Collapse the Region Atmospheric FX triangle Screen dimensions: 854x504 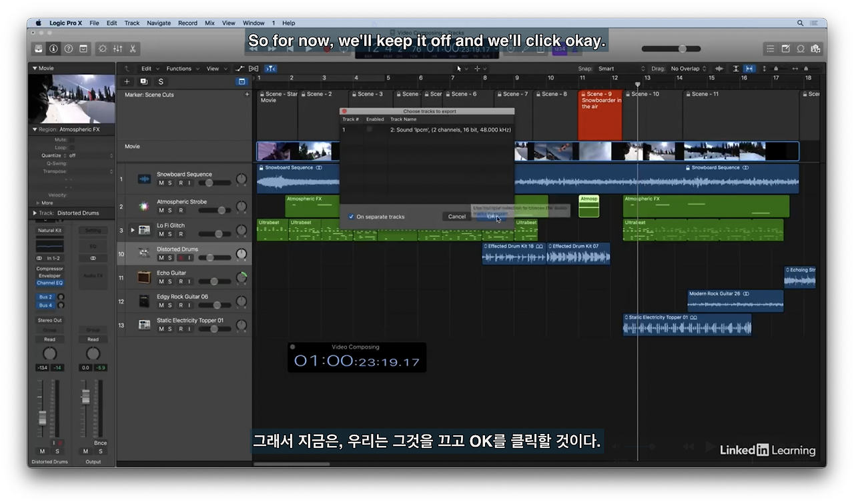point(35,129)
